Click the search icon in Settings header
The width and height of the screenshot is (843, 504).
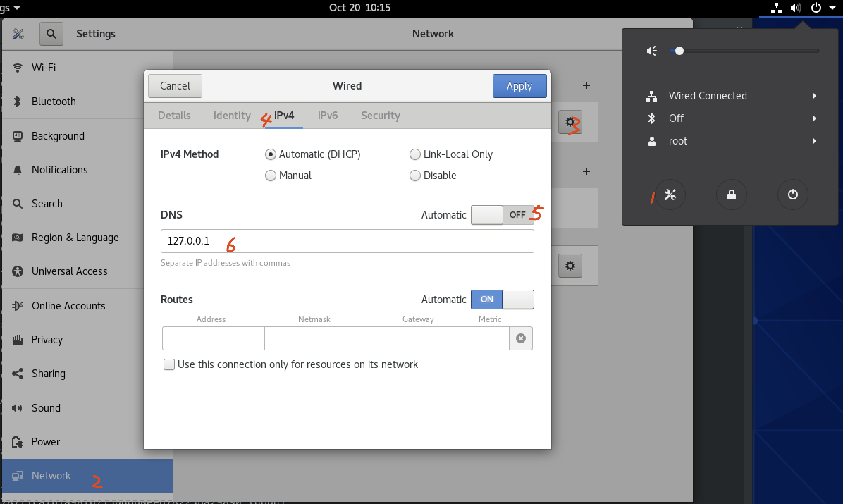(x=51, y=34)
